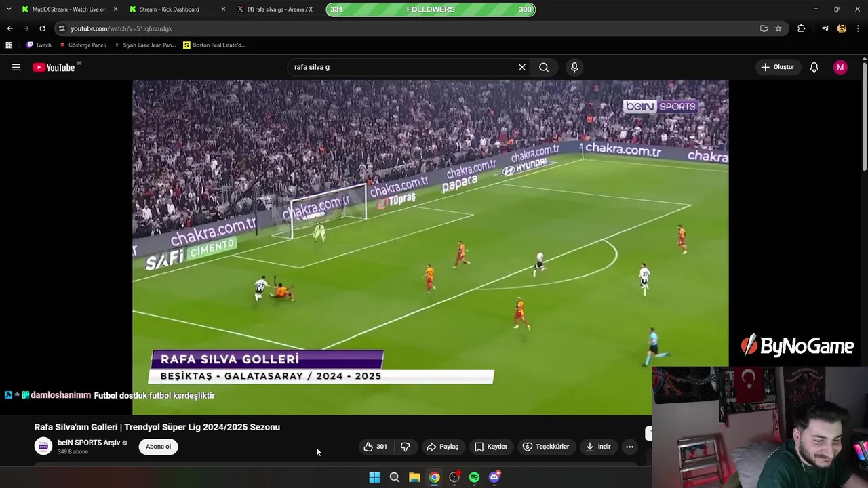The image size is (868, 488).
Task: Open the OBS icon in the taskbar
Action: coord(454,477)
